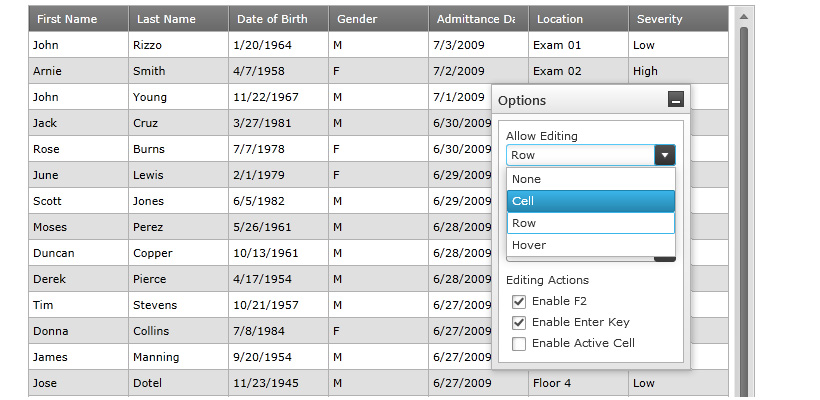Click cell 'Donna'
The width and height of the screenshot is (820, 400).
coord(78,332)
